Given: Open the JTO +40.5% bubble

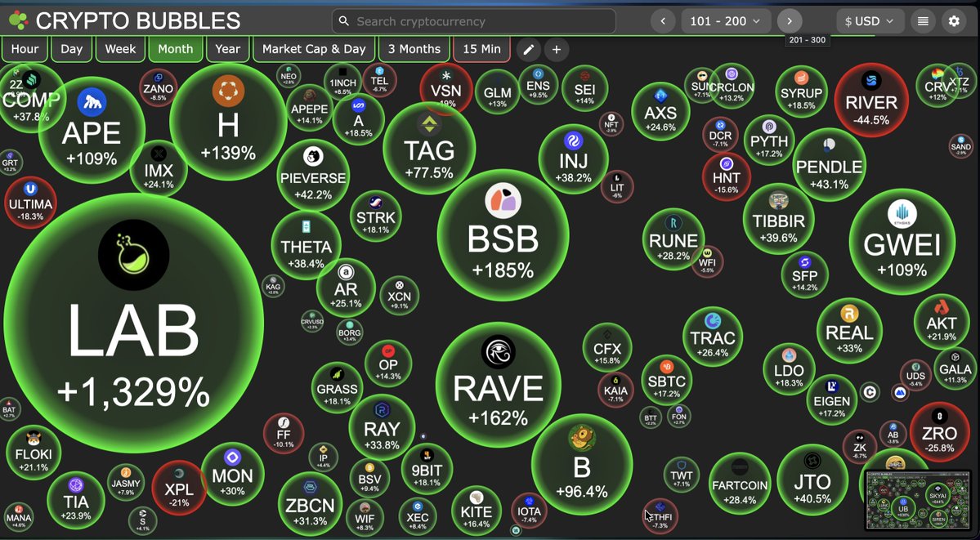Looking at the screenshot, I should tap(812, 480).
